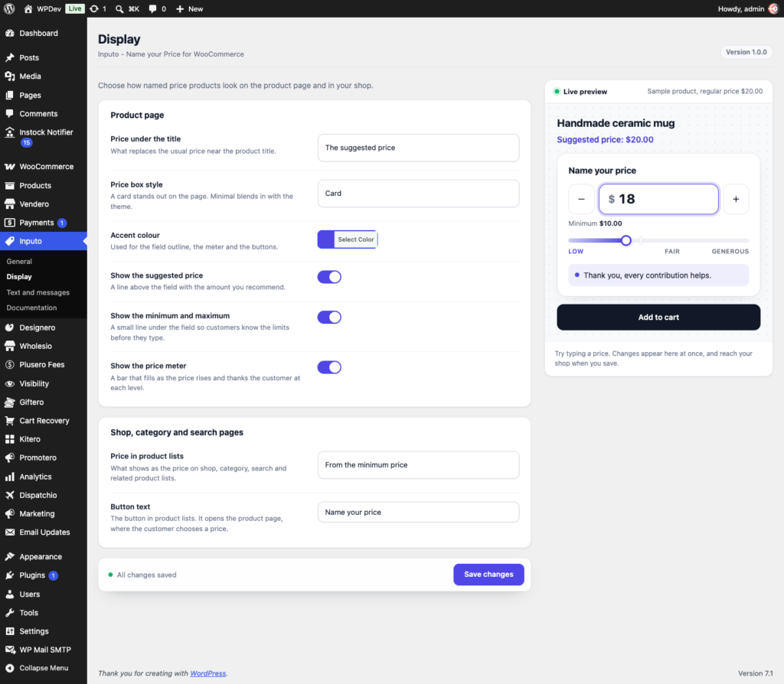This screenshot has width=784, height=684.
Task: Click the Instock Notifier icon
Action: click(x=9, y=132)
